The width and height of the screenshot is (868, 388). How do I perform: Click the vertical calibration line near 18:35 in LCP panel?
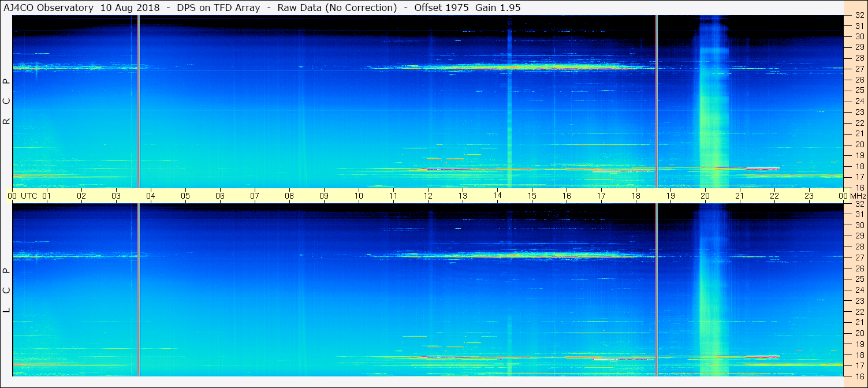(657, 290)
